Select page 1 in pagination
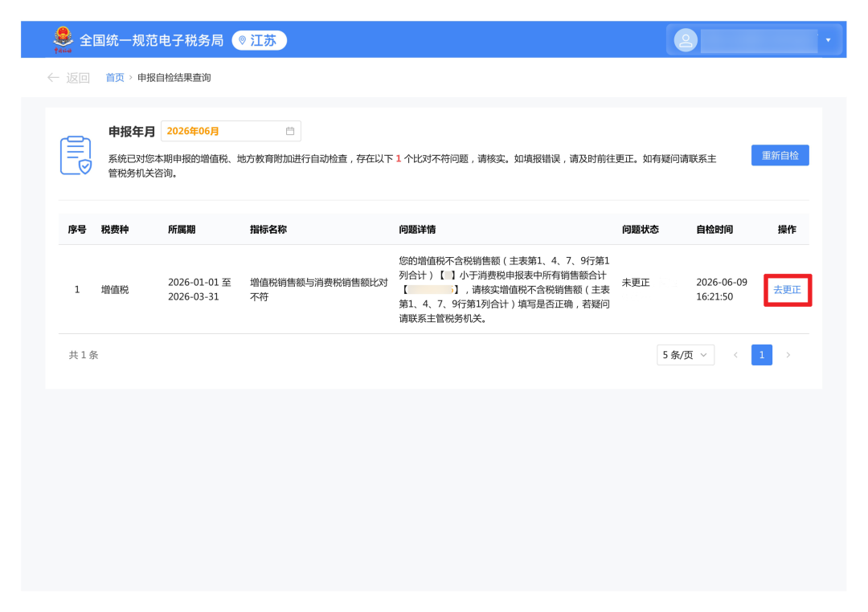Image resolution: width=868 pixels, height=612 pixels. [x=762, y=355]
